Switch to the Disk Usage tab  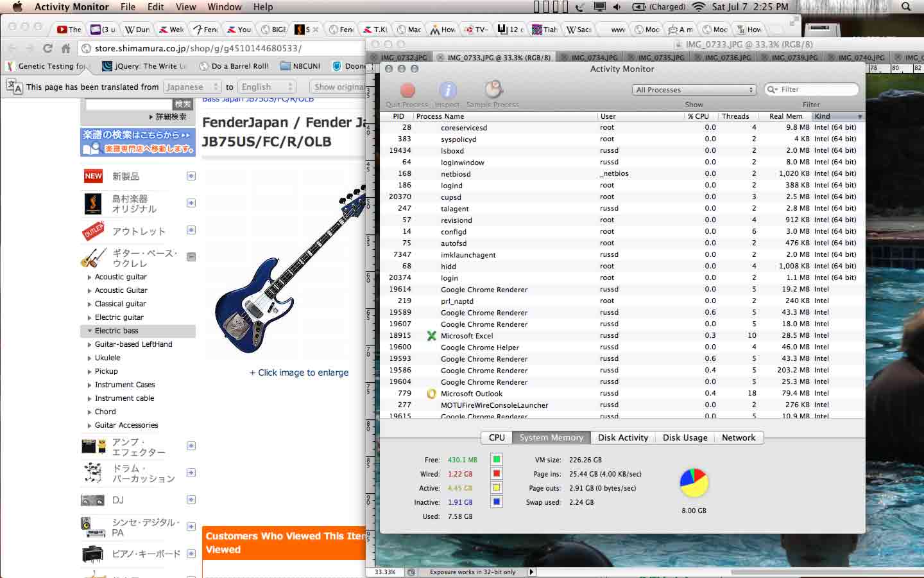685,437
